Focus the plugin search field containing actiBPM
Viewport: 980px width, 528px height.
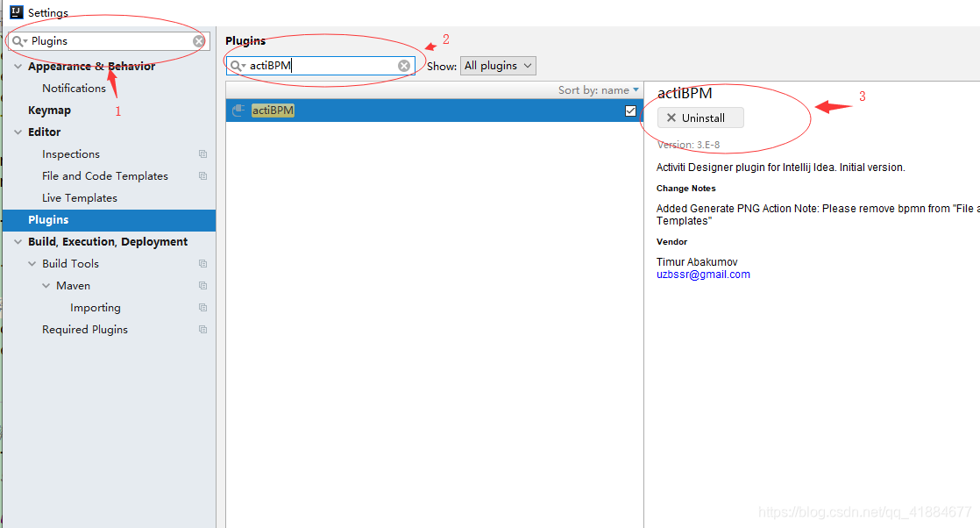[320, 66]
